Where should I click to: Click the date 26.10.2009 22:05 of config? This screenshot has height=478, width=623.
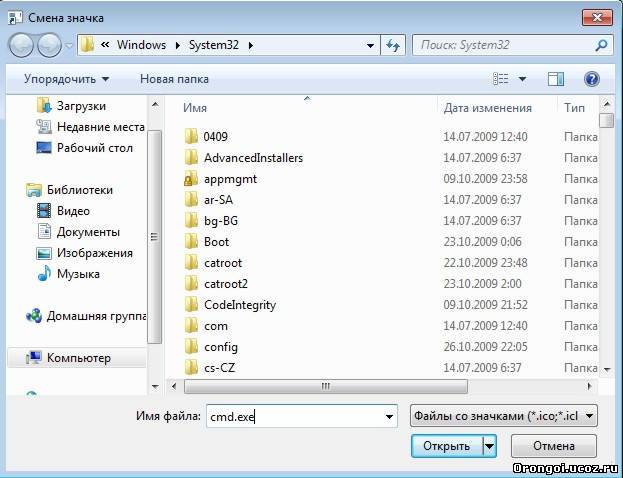pyautogui.click(x=485, y=347)
